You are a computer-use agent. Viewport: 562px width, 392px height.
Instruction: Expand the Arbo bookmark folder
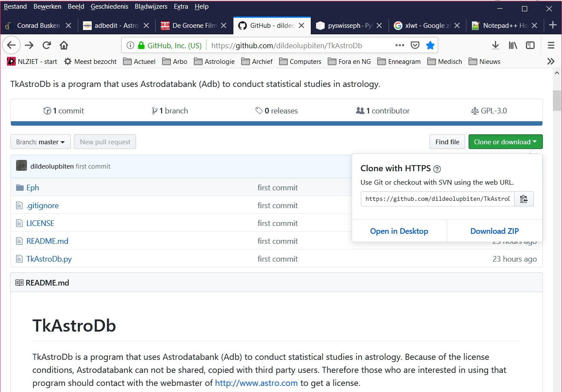pos(175,61)
